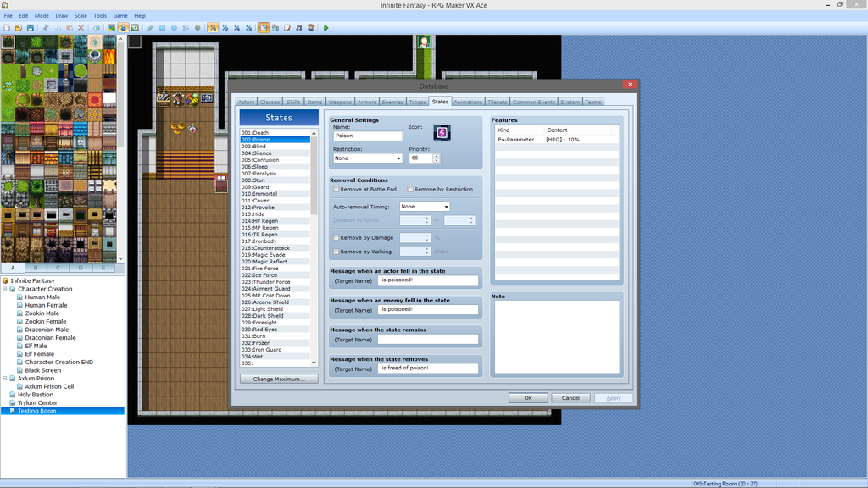Switch to the Animations database tab
Screen dimensions: 868x488
(x=468, y=102)
